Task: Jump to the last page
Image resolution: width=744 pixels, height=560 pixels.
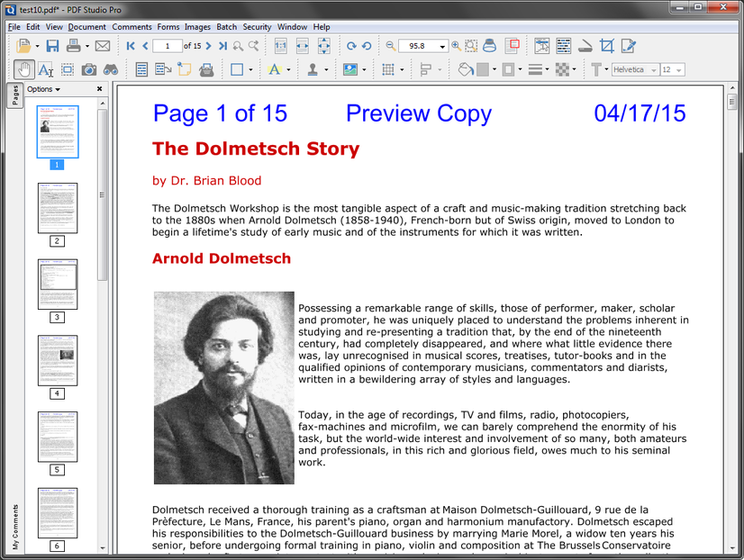Action: tap(223, 46)
